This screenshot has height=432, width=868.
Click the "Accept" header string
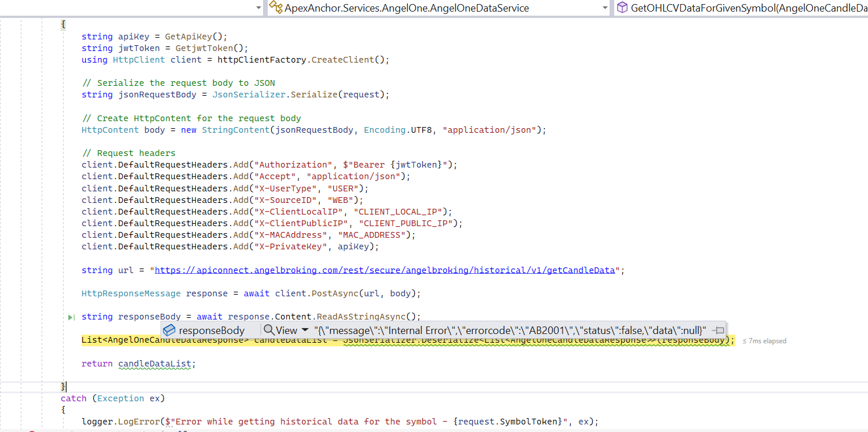[275, 176]
